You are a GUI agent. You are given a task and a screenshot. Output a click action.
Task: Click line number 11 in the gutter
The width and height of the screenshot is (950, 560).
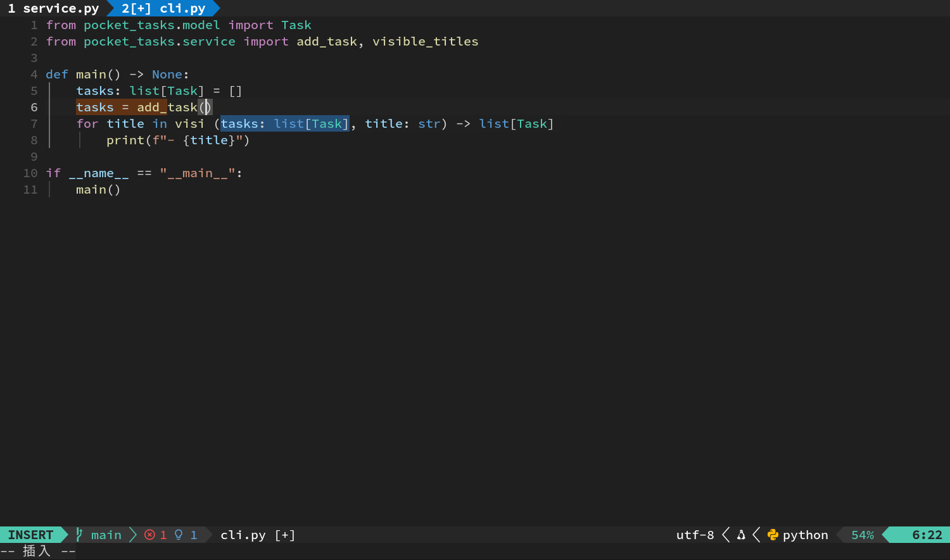click(x=30, y=190)
